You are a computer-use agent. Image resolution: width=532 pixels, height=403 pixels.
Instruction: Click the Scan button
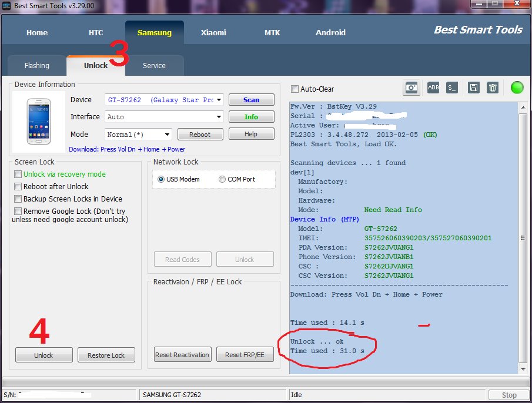(x=252, y=100)
